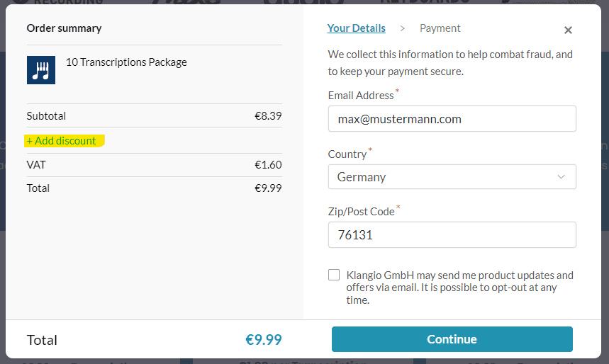
Task: Switch to the Your Details step
Action: (x=356, y=28)
